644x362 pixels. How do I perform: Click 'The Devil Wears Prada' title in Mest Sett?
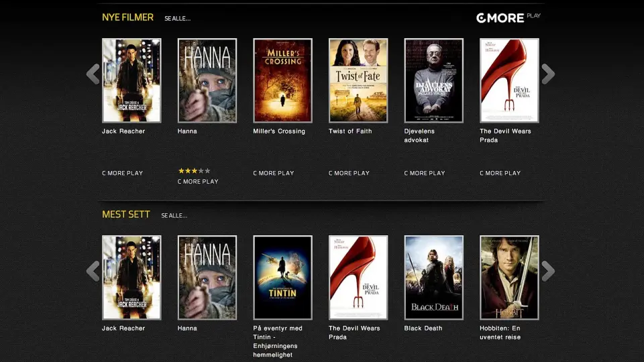click(354, 333)
